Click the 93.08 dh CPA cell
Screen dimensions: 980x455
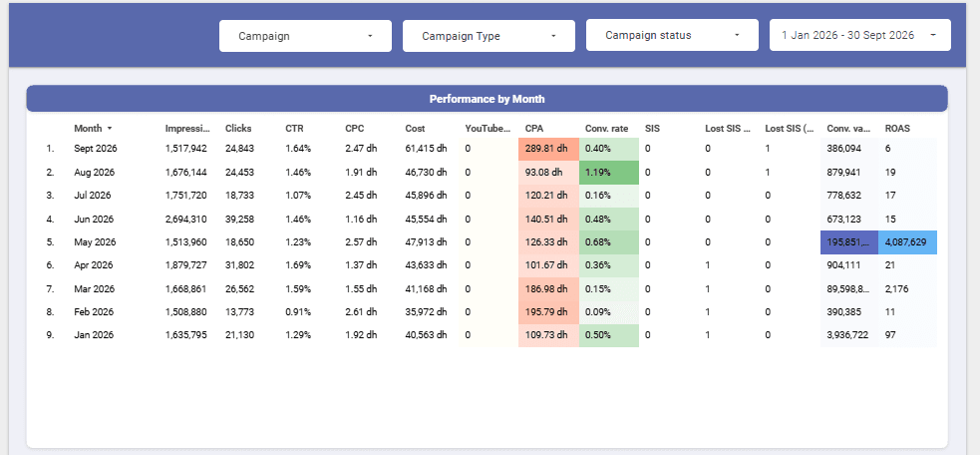click(x=548, y=172)
